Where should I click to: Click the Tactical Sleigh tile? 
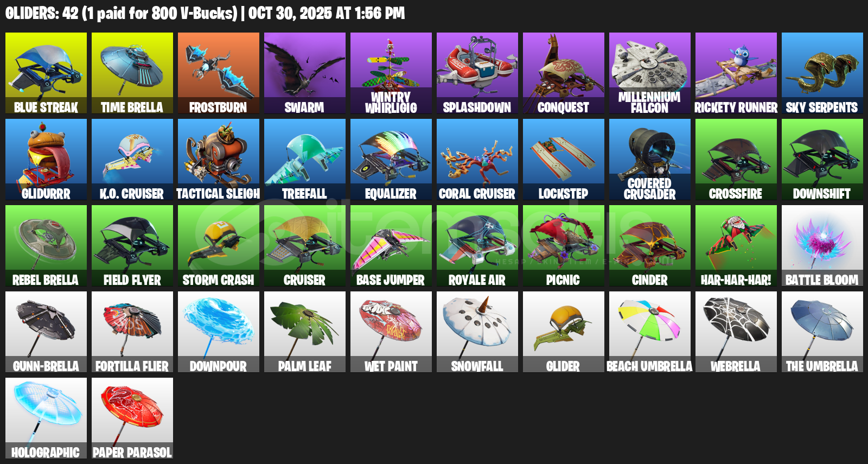click(219, 160)
